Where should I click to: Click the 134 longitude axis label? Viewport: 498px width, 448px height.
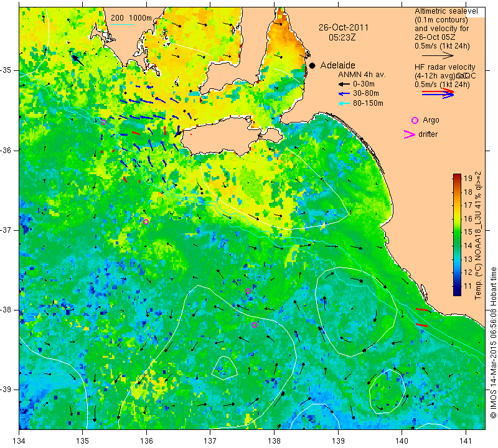point(19,441)
